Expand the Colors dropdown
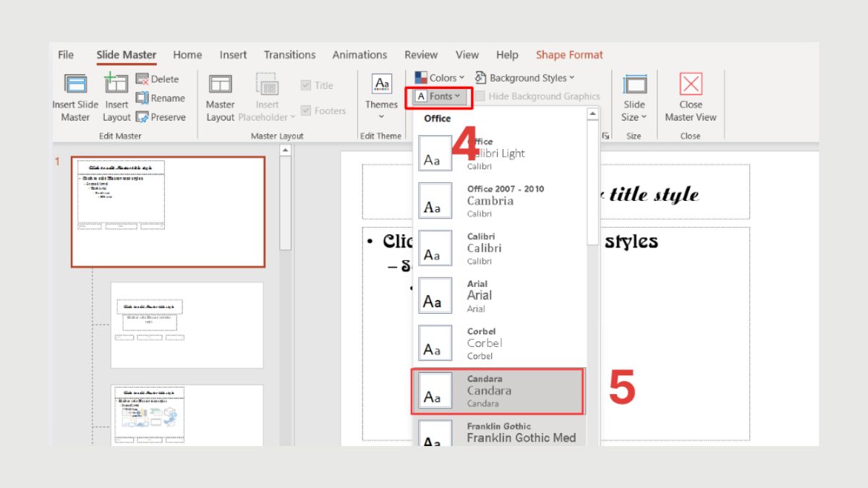The height and width of the screenshot is (488, 868). coord(439,78)
